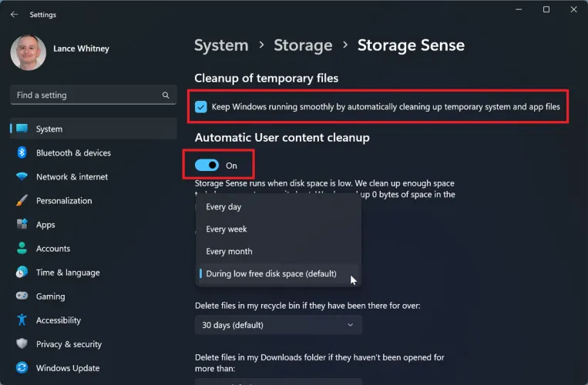
Task: Uncheck the temporary files cleanup checkbox
Action: pos(201,107)
